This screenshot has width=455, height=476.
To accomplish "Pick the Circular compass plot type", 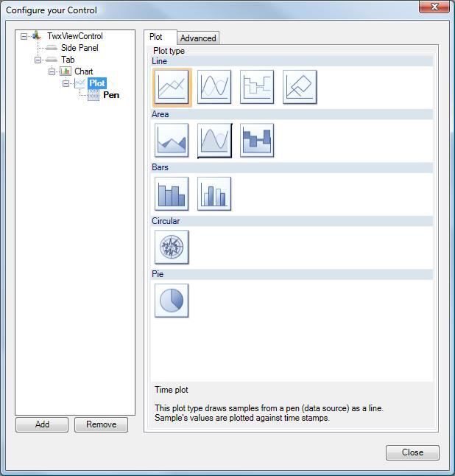I will click(x=172, y=247).
